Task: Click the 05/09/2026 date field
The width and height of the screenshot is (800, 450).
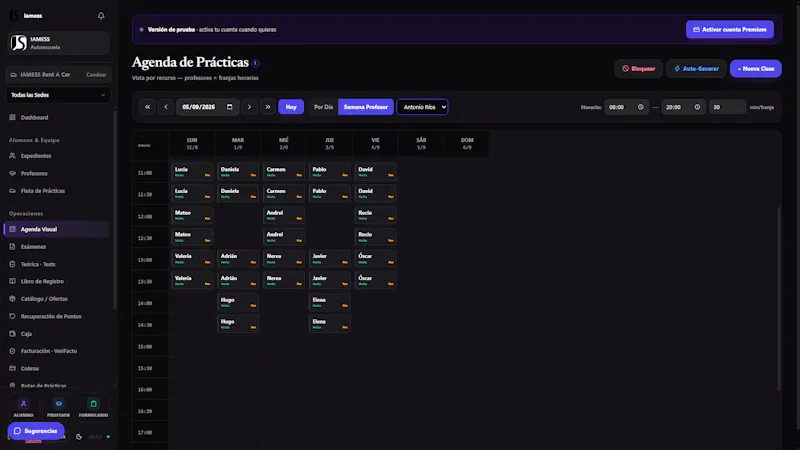Action: click(207, 107)
